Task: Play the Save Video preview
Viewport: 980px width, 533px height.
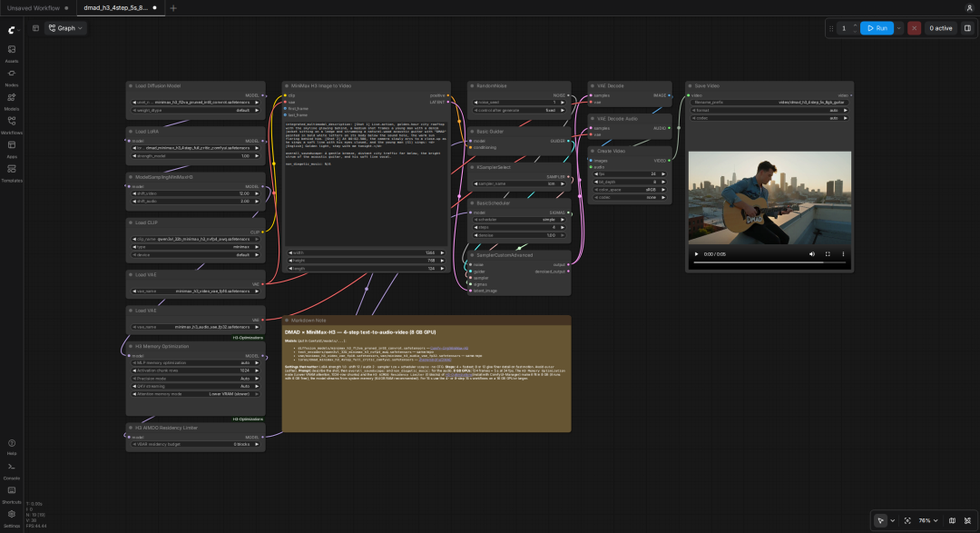Action: tap(696, 254)
